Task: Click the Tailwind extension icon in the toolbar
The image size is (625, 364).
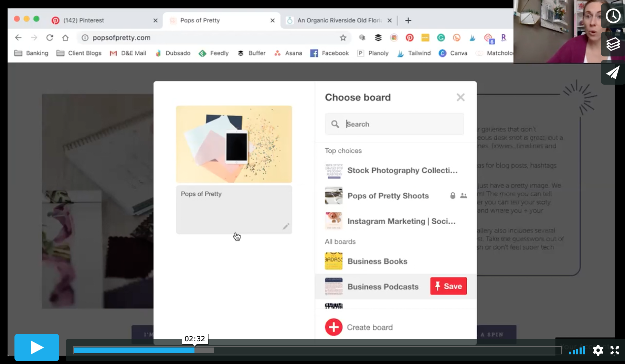Action: pos(472,38)
